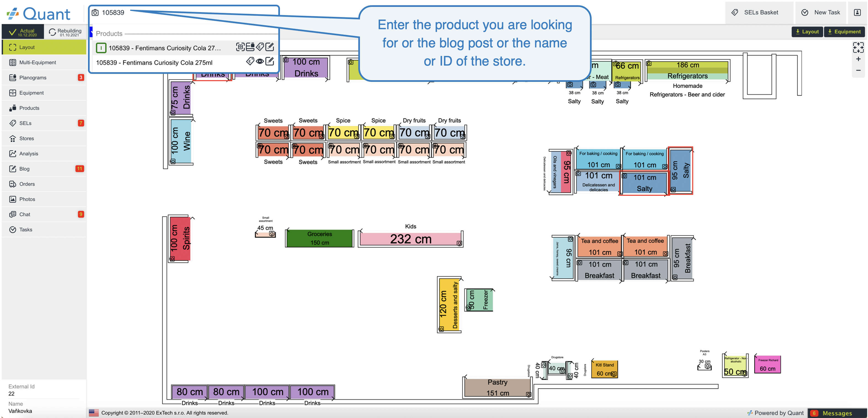Select the Desserts and salty 120 cm unit
The image size is (868, 418).
(x=449, y=305)
